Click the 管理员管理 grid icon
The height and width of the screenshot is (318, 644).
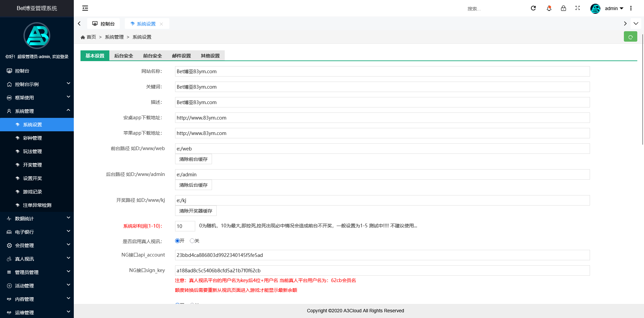tap(9, 272)
